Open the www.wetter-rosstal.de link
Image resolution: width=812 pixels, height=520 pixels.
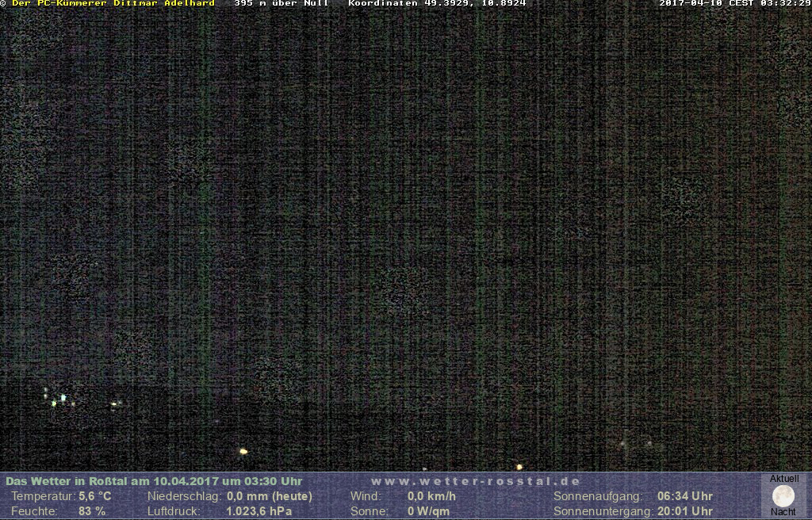click(x=476, y=481)
